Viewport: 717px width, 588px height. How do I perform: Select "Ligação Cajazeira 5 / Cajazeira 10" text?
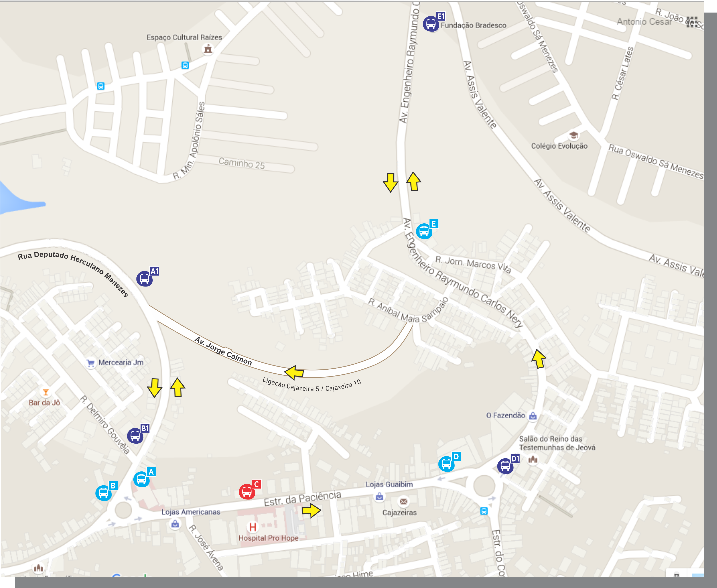click(312, 385)
